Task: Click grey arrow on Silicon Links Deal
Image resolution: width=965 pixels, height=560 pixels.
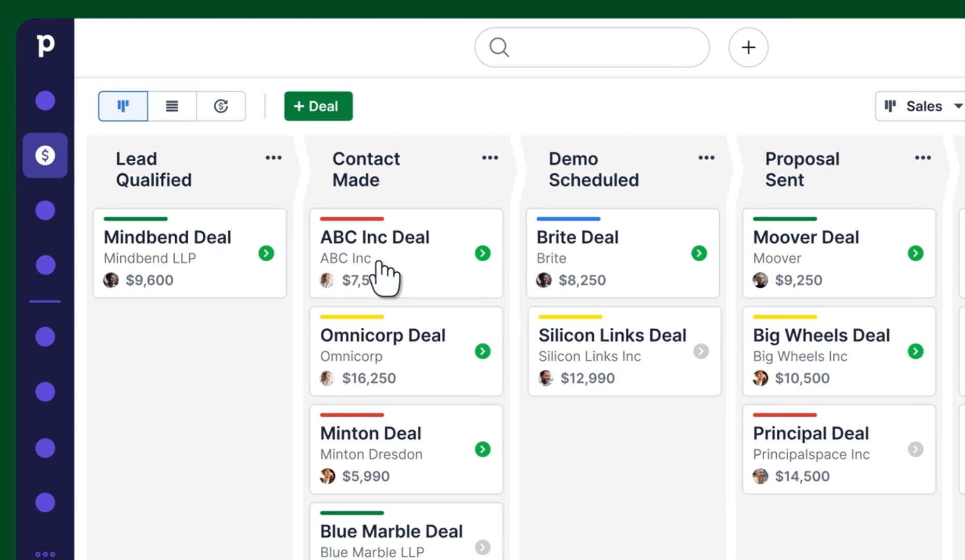Action: click(x=701, y=351)
